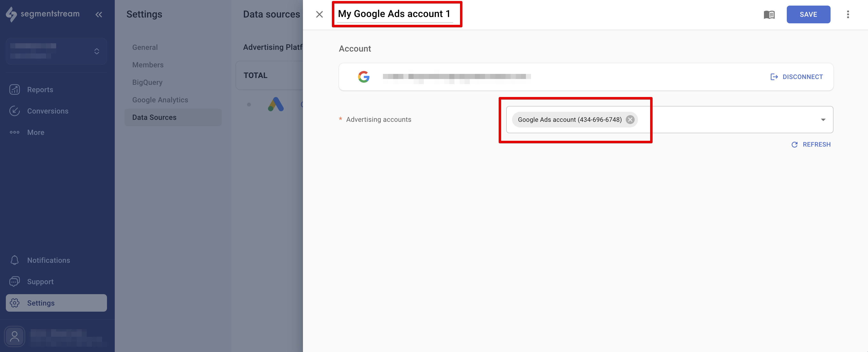Viewport: 868px width, 352px height.
Task: Click the Account section heading
Action: pos(354,49)
